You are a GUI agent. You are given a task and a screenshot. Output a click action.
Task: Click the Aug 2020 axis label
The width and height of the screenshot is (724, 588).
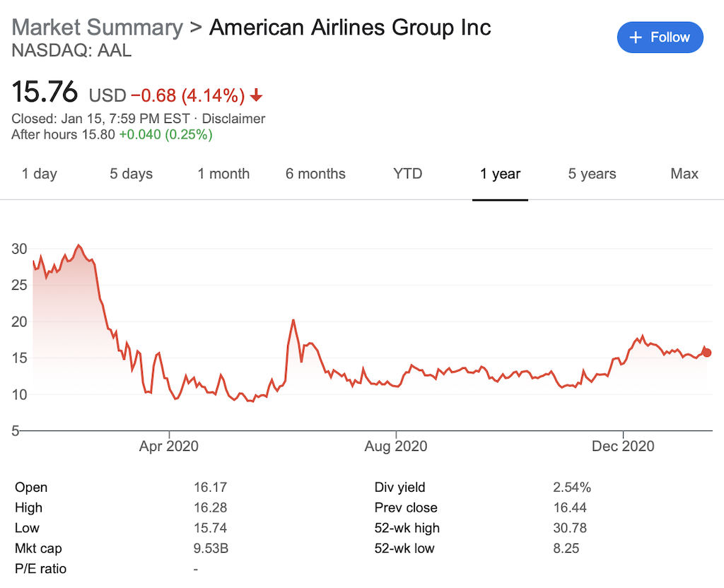click(396, 446)
